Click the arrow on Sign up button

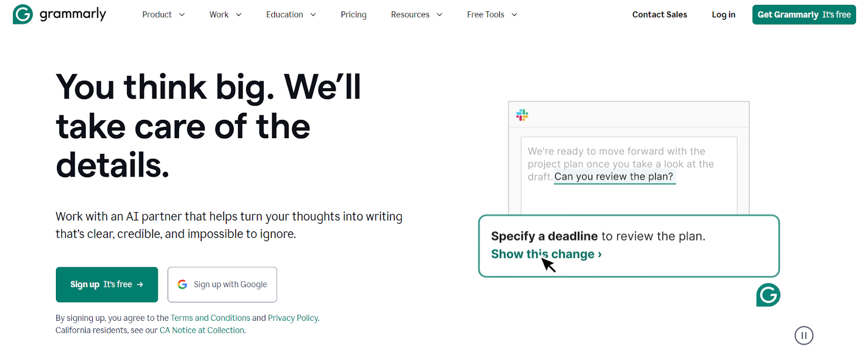coord(140,285)
